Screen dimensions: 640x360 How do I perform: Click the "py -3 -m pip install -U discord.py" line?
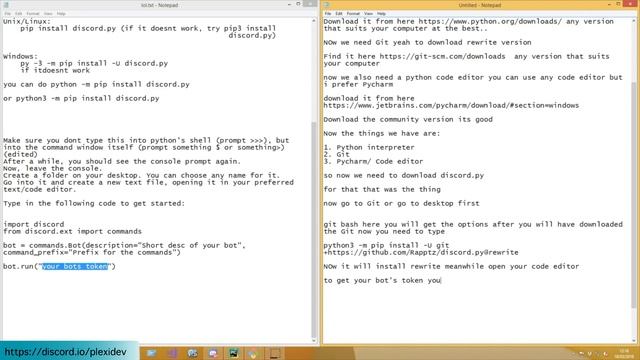pyautogui.click(x=94, y=63)
